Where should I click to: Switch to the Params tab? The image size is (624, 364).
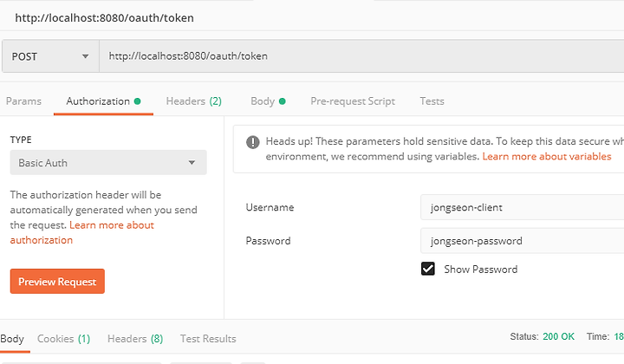tap(23, 101)
